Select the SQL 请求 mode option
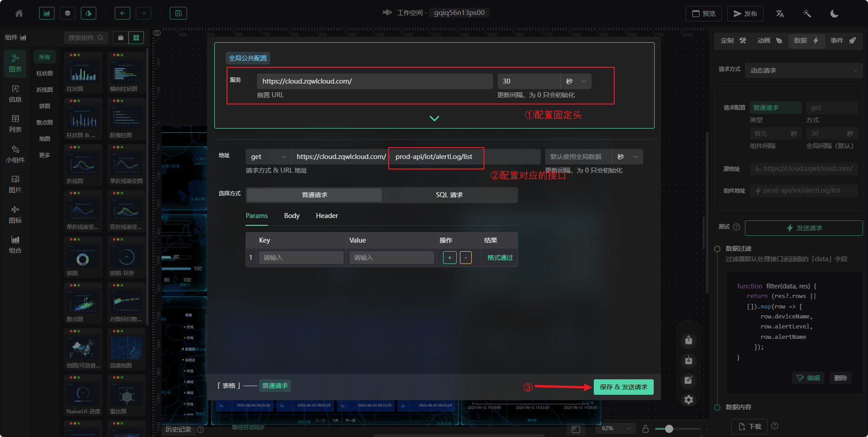Viewport: 868px width, 437px height. pyautogui.click(x=449, y=195)
